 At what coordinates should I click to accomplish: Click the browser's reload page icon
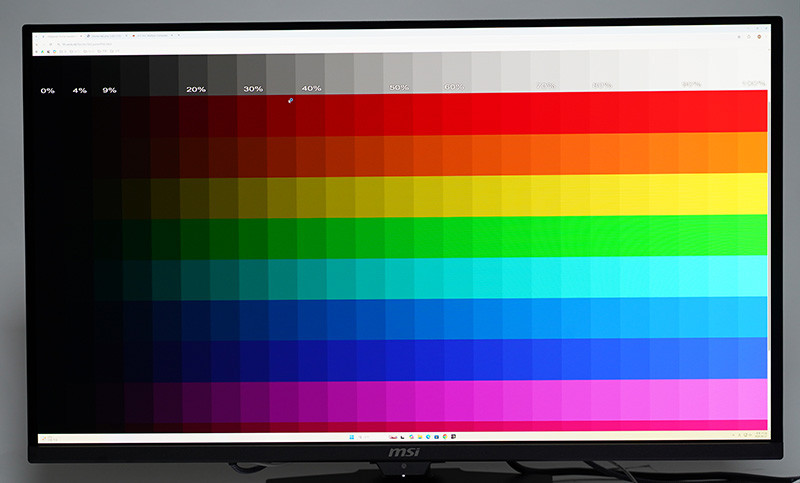coord(51,44)
